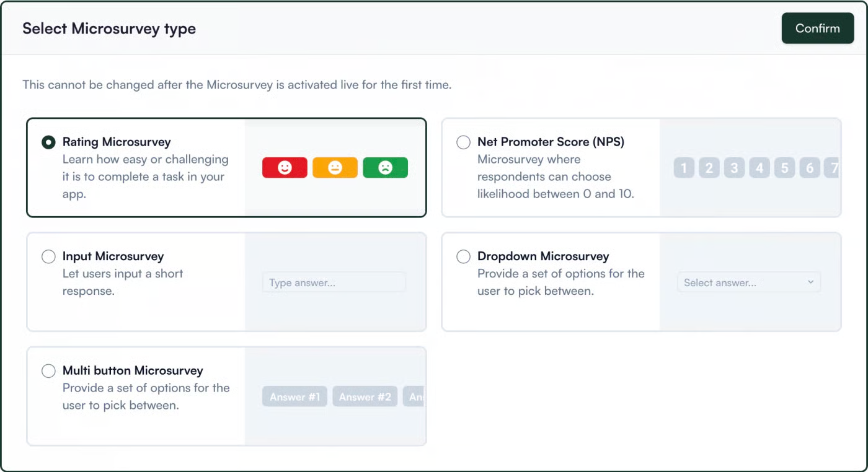Select the Net Promoter Score card

[552, 167]
